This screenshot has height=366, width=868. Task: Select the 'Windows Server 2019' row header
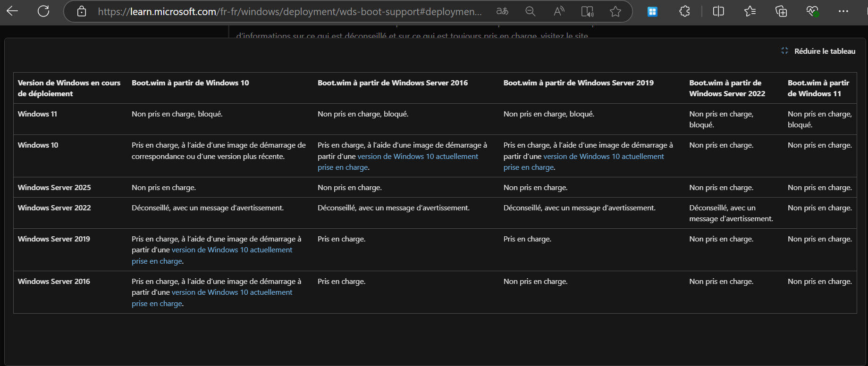(54, 239)
